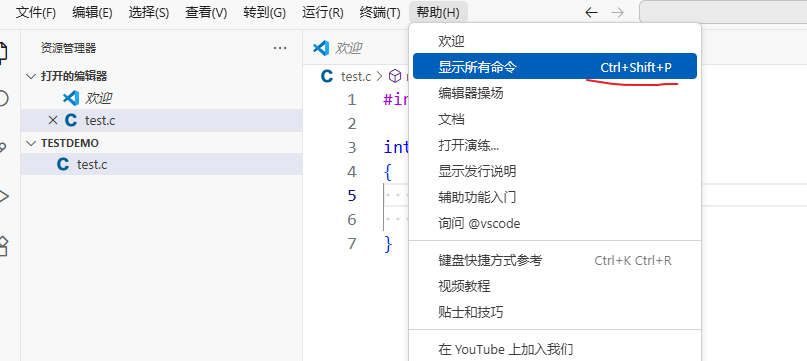The width and height of the screenshot is (807, 361).
Task: Open the 选择(S) menu
Action: [149, 13]
